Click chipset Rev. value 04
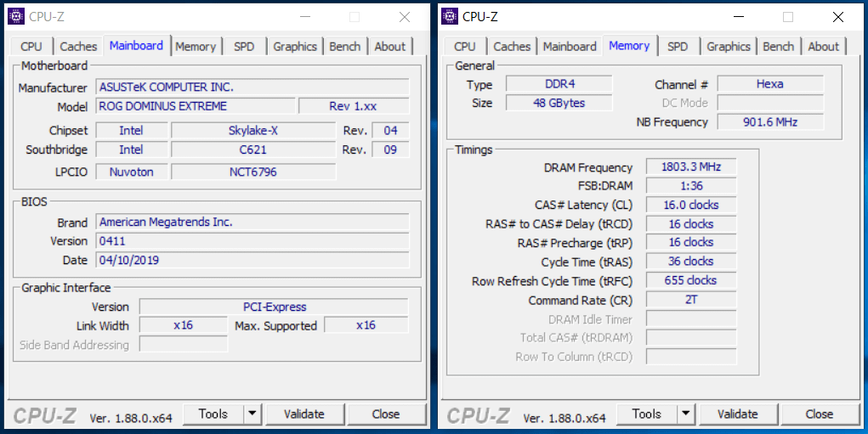The image size is (868, 434). [x=390, y=131]
